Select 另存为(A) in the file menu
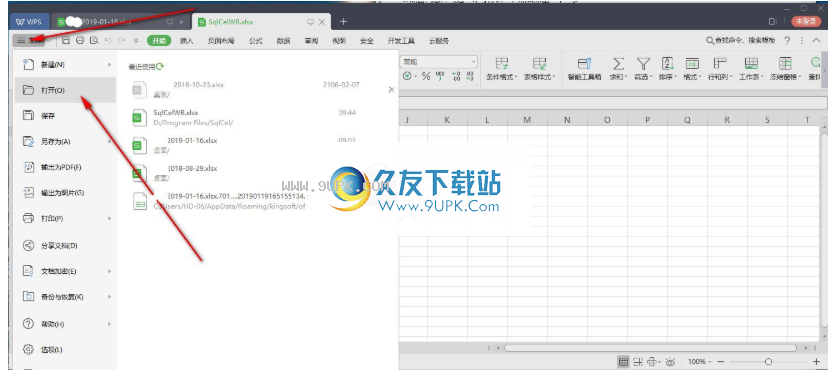The width and height of the screenshot is (836, 378). [x=65, y=141]
